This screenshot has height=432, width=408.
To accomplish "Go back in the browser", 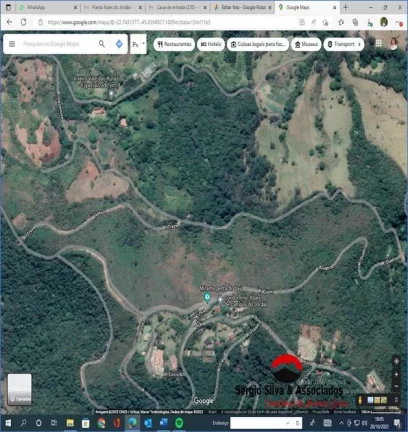I will [9, 22].
